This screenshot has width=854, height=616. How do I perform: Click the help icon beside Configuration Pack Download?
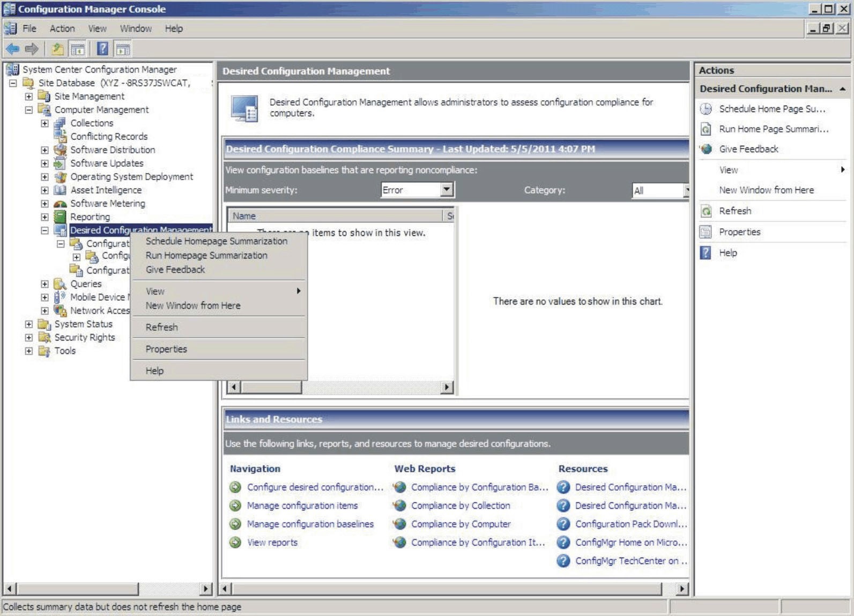coord(563,524)
